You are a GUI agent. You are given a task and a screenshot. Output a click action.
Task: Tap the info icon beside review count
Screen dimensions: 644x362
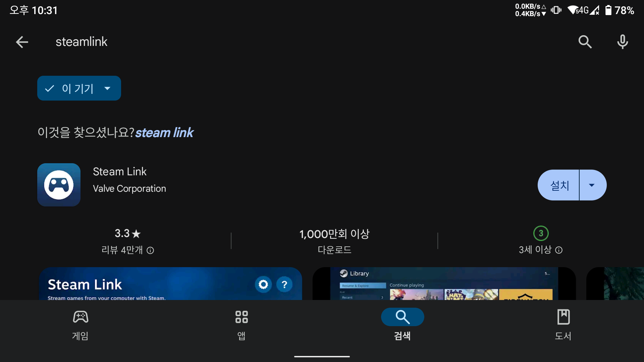(151, 250)
